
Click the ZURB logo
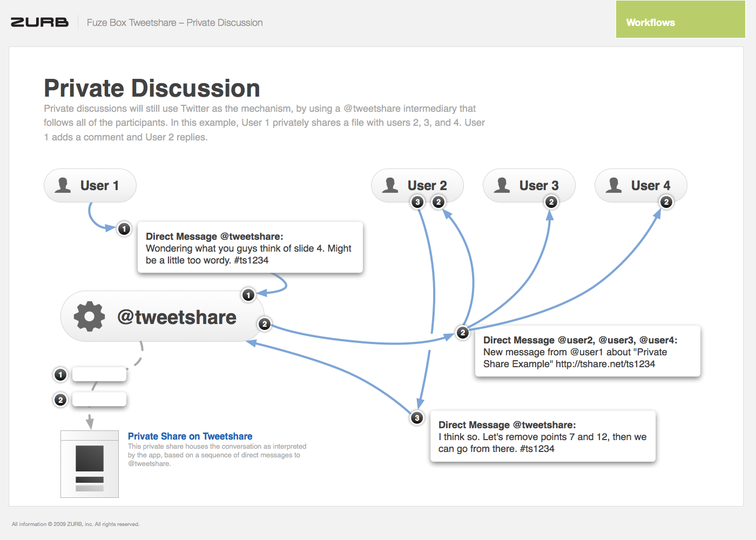point(39,22)
